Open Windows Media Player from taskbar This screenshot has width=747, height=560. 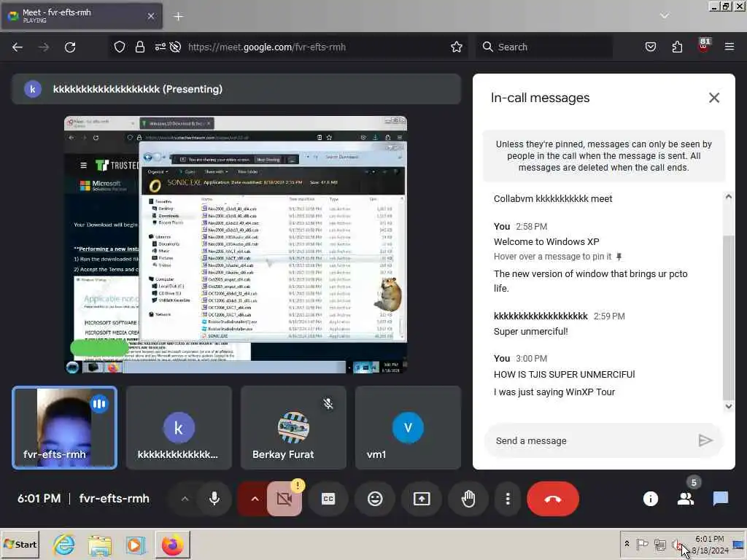click(x=135, y=544)
